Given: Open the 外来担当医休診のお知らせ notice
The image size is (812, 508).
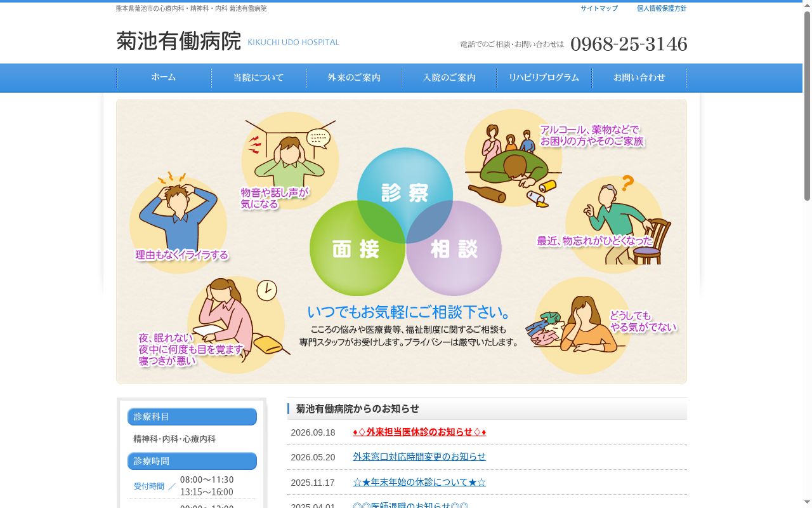Looking at the screenshot, I should (419, 432).
